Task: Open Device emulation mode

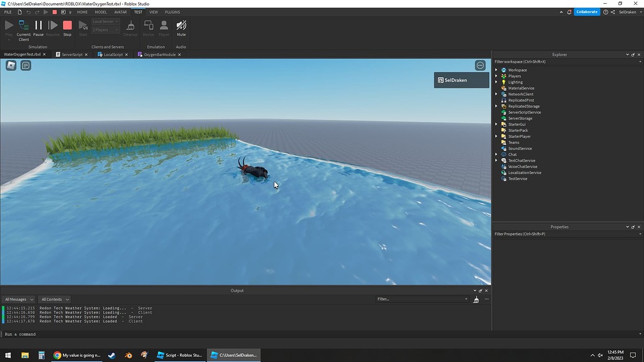Action: (149, 26)
